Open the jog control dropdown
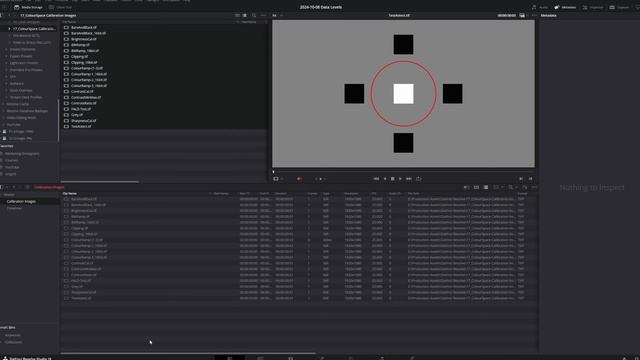The width and height of the screenshot is (640, 360). (320, 179)
